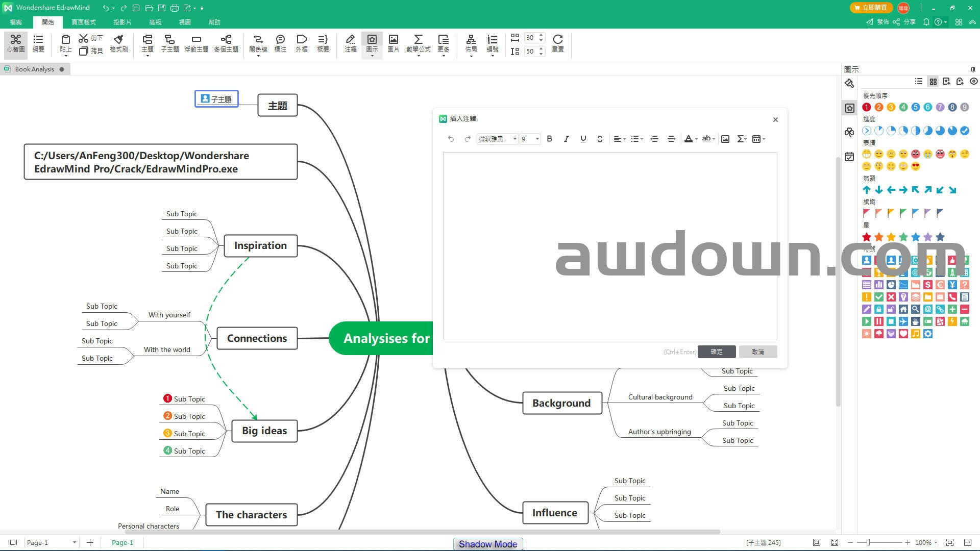Confirm the note with the 確定 button
The image size is (980, 551).
coord(716,352)
